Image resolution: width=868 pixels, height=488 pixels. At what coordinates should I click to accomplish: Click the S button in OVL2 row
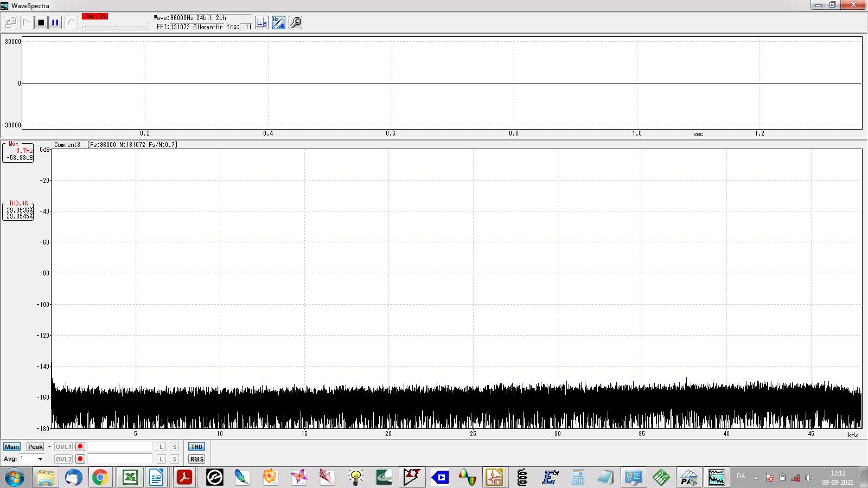coord(174,459)
